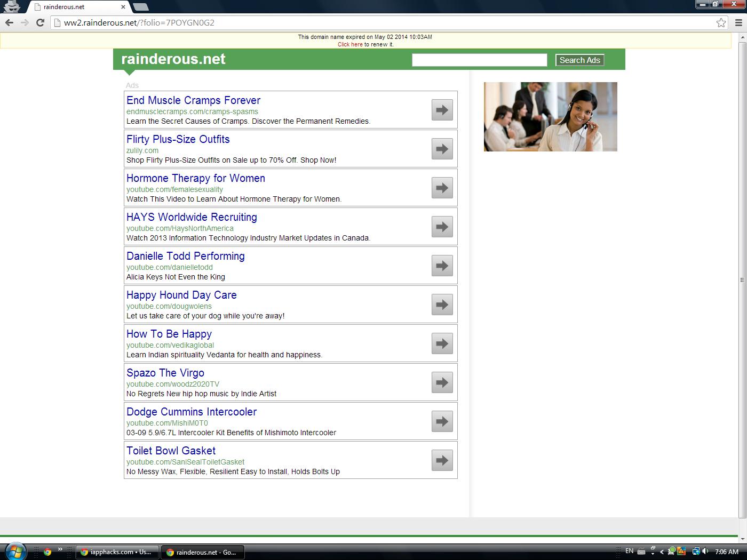Open the End Muscle Cramps Forever link
Image resolution: width=747 pixels, height=560 pixels.
(x=193, y=100)
